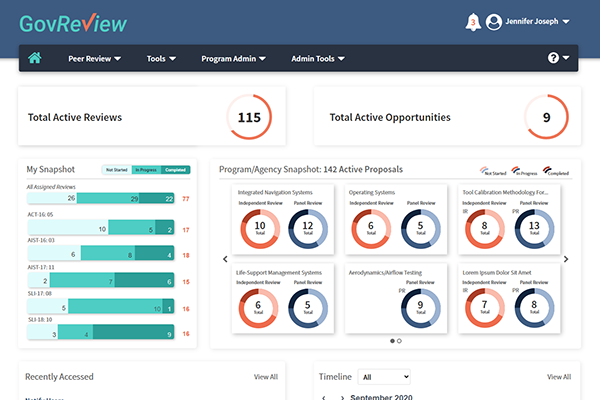
Task: Go to next program snapshot page arrow
Action: pyautogui.click(x=566, y=259)
